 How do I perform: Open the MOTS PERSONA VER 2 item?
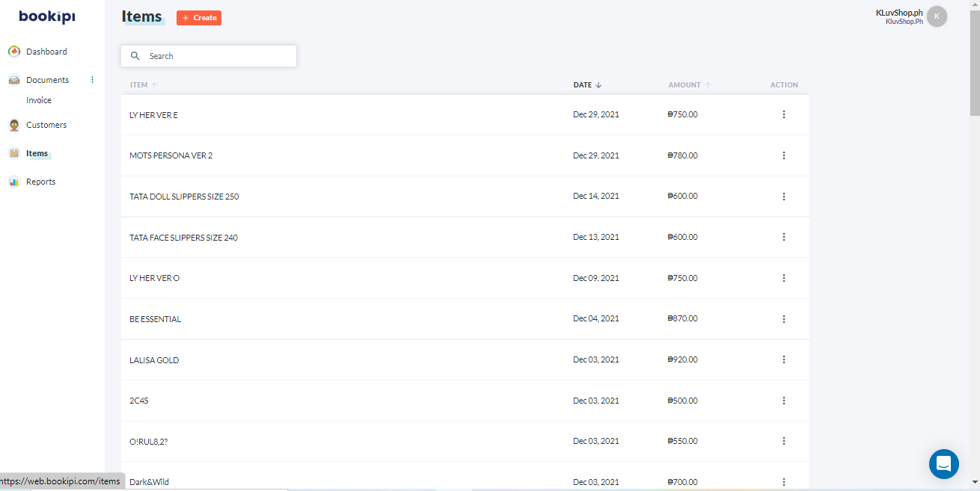point(171,155)
